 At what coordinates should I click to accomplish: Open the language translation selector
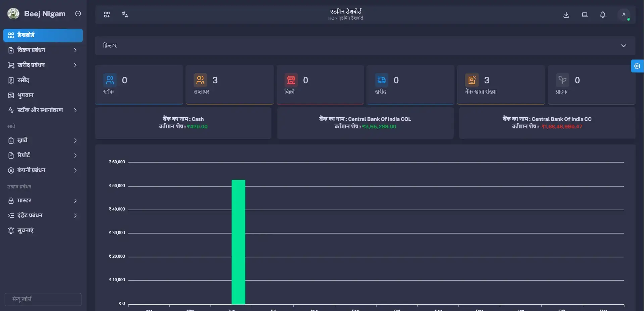[125, 14]
